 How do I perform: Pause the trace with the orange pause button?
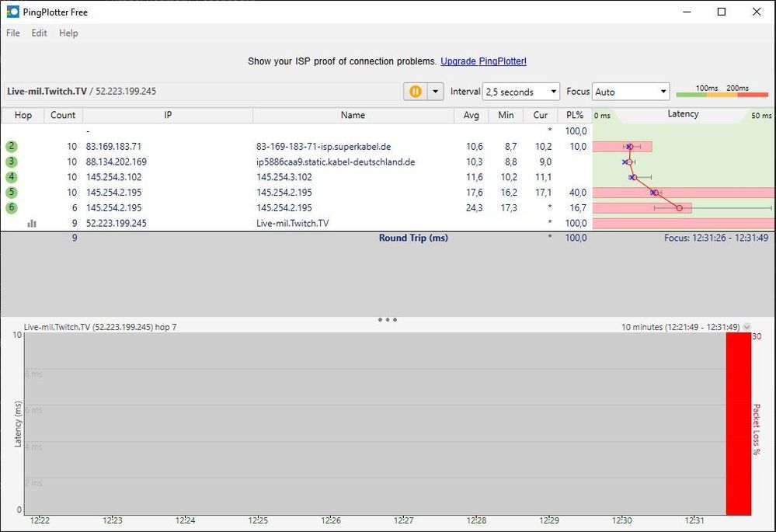pos(416,92)
